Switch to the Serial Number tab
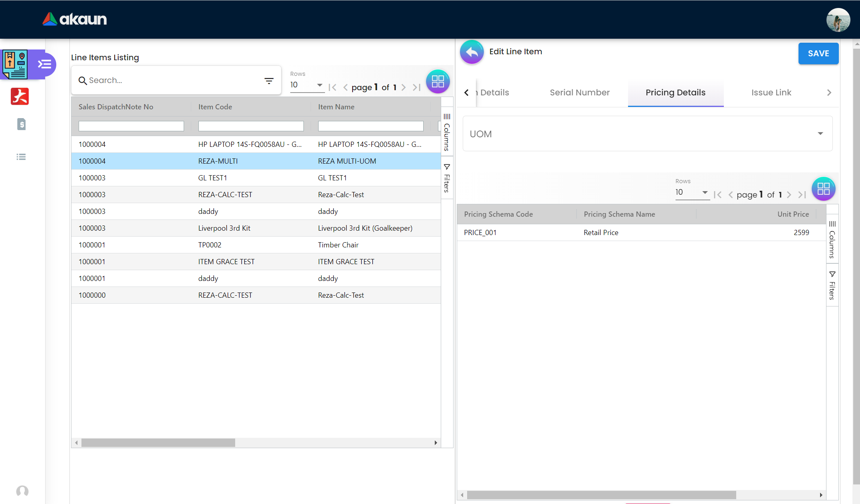The height and width of the screenshot is (504, 860). tap(579, 93)
